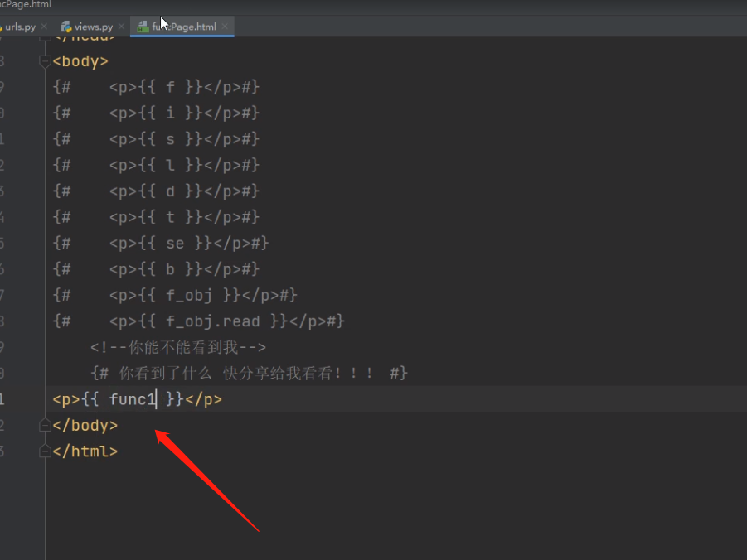Screen dimensions: 747x560
Task: Select the funcPage.html editor tab
Action: click(x=183, y=27)
